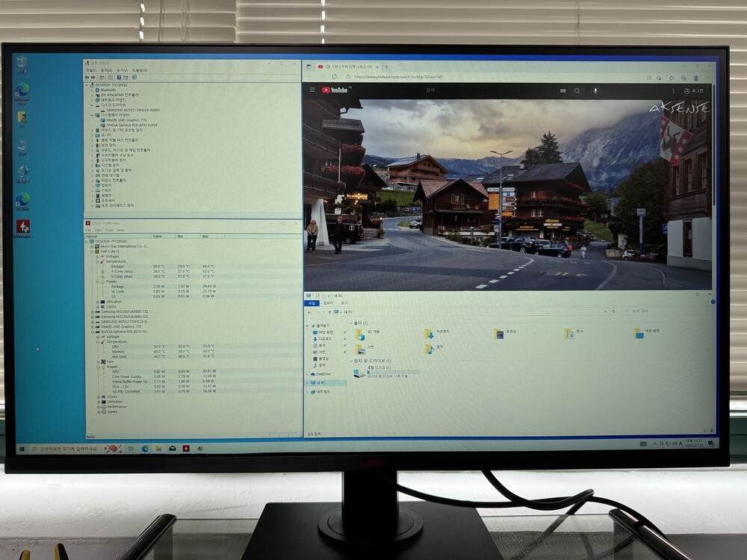Image resolution: width=747 pixels, height=560 pixels.
Task: Select the Local Disk C: drive
Action: pyautogui.click(x=360, y=372)
